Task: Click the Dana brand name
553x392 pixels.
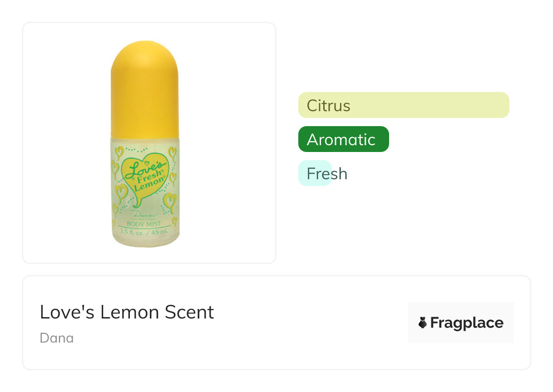Action: [57, 338]
